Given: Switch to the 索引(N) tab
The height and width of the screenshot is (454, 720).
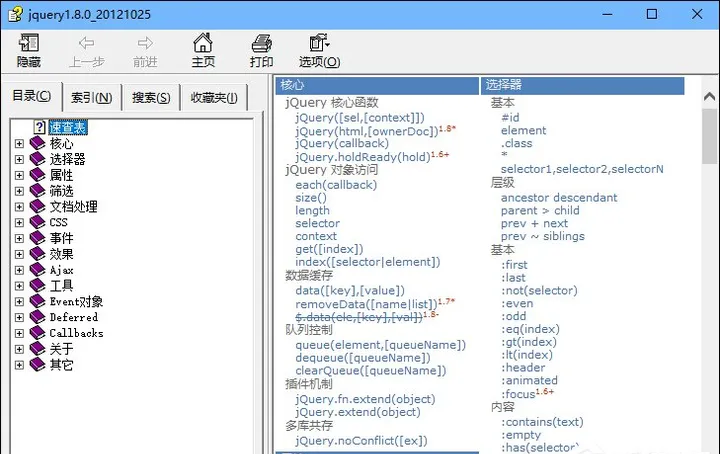Looking at the screenshot, I should click(91, 97).
